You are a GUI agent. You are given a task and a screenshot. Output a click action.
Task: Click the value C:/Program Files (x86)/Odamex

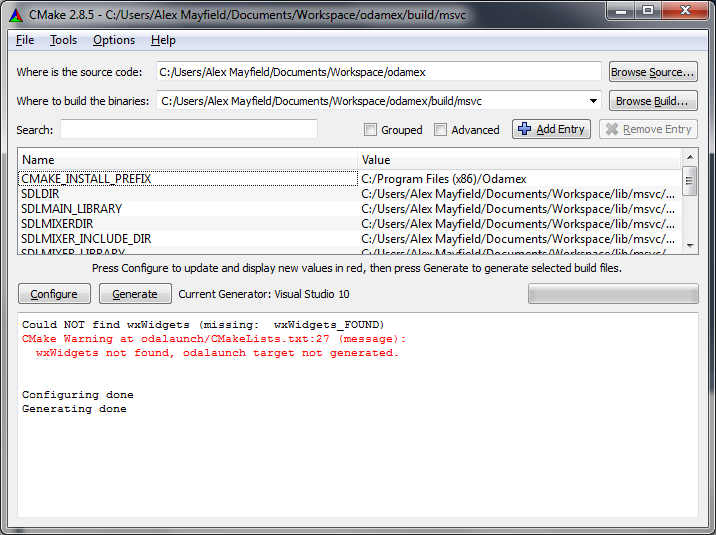click(444, 178)
